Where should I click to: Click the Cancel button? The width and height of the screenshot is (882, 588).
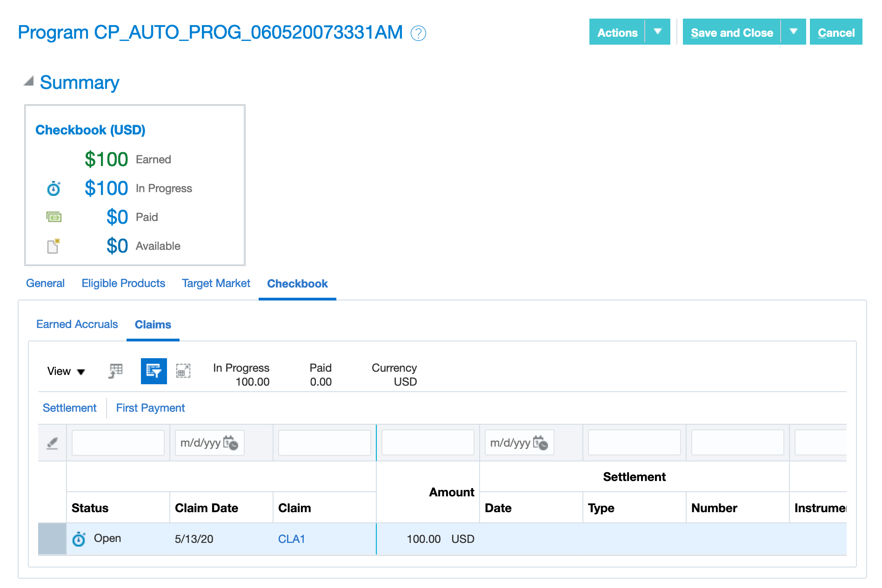[836, 32]
